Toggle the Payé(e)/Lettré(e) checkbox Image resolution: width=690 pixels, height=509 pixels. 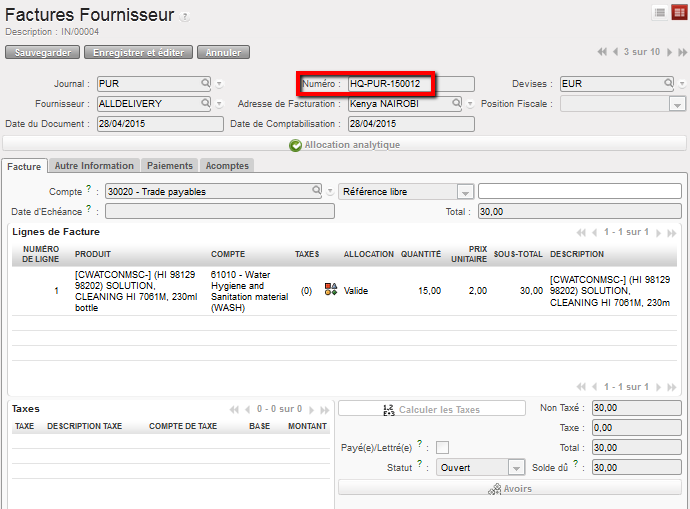point(442,447)
